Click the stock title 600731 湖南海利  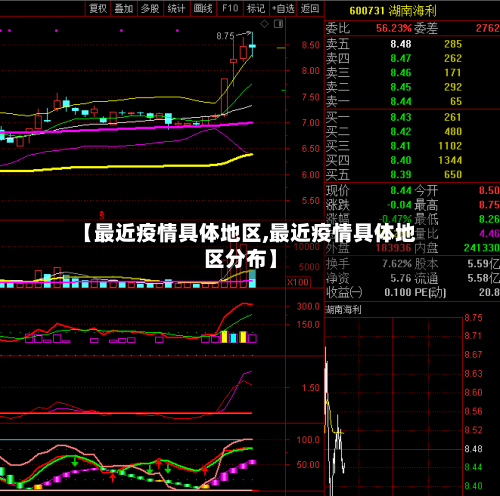tap(393, 11)
